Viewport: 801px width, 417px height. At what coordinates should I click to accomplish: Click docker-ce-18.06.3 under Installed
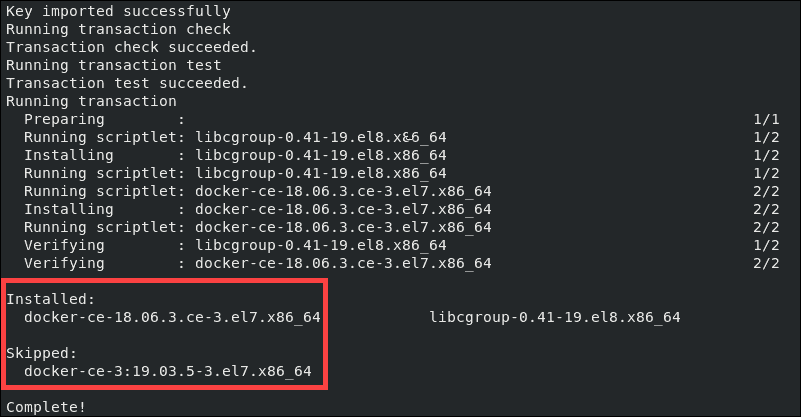pyautogui.click(x=172, y=317)
